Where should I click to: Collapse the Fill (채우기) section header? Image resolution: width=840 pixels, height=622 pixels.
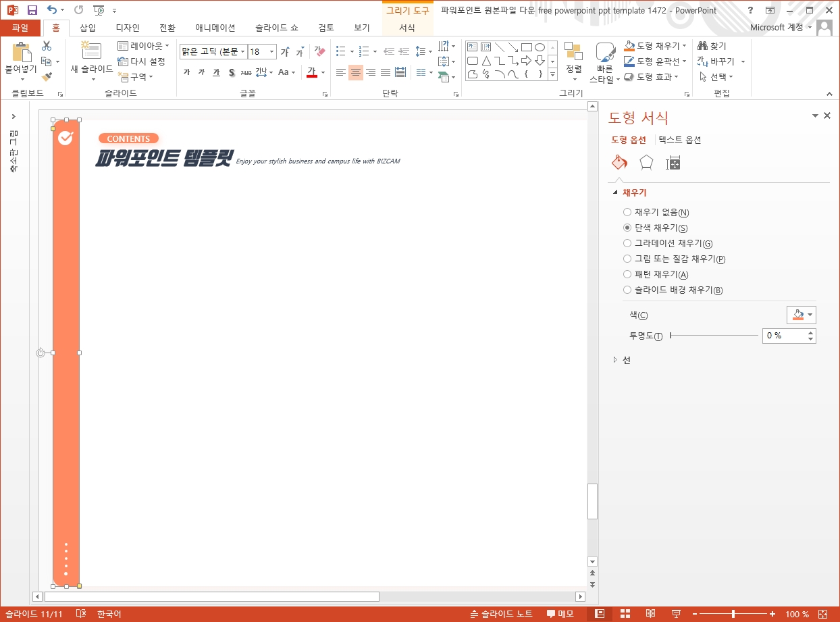[629, 192]
